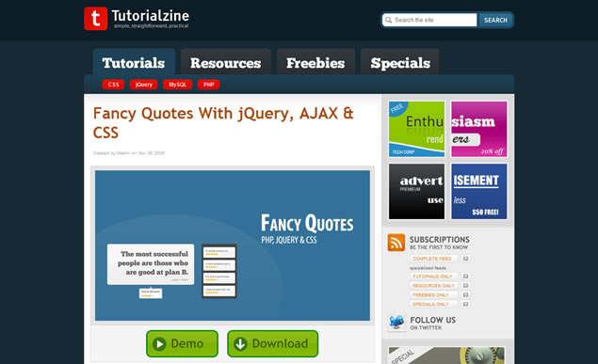Click the "Subscriptions" heading text
Screen dimensions: 598x364
point(440,240)
